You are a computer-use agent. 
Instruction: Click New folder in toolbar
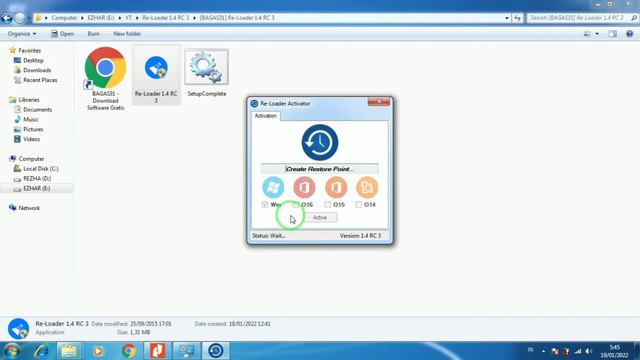click(127, 34)
